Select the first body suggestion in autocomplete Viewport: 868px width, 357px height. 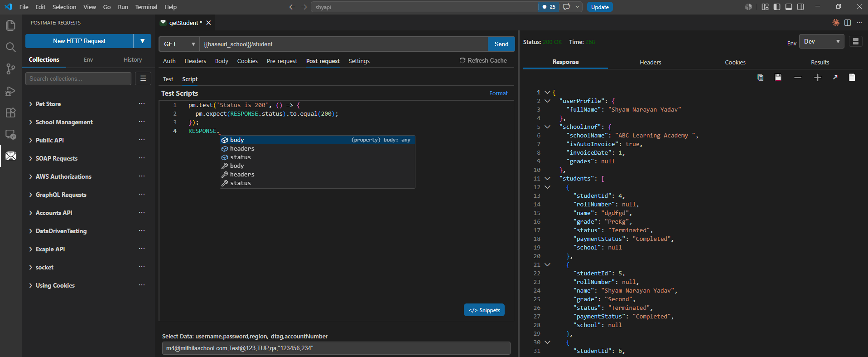[x=318, y=140]
